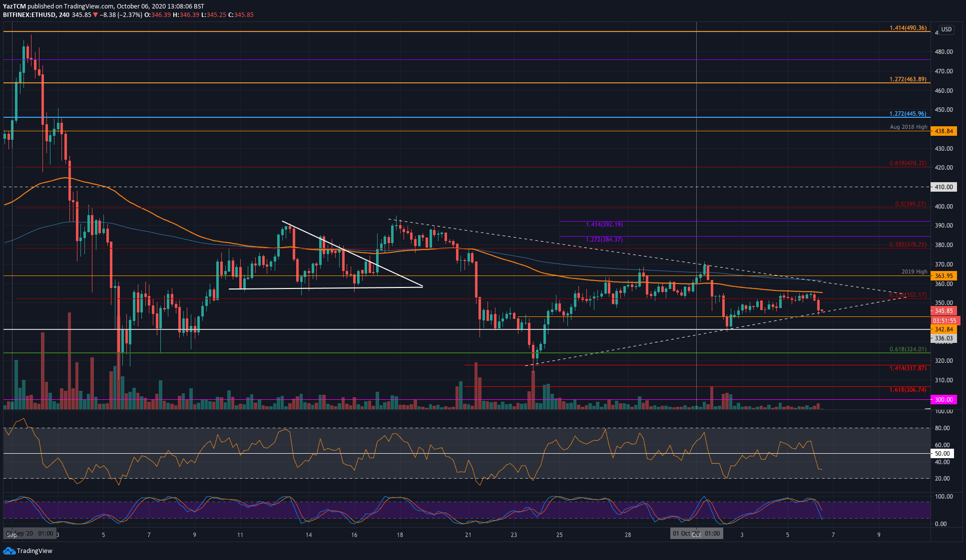966x560 pixels.
Task: Click the RSI 80.00 axis value
Action: 942,428
